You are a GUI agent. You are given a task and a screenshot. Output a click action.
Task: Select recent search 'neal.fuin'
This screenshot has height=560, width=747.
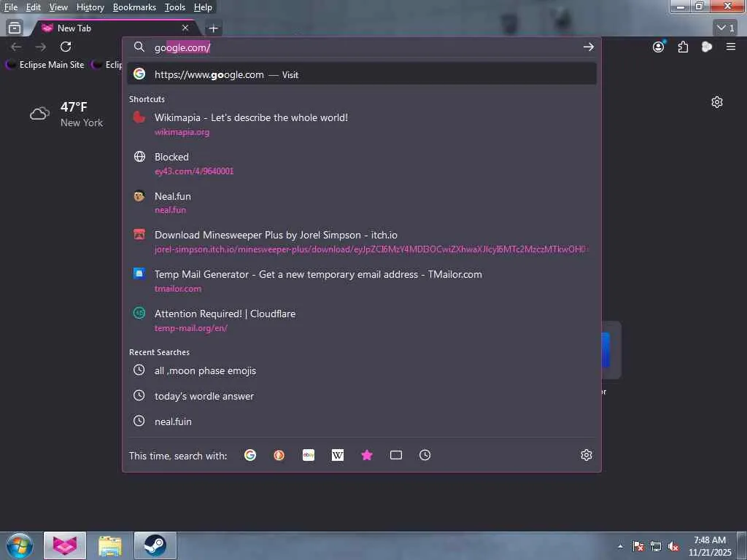(362, 421)
